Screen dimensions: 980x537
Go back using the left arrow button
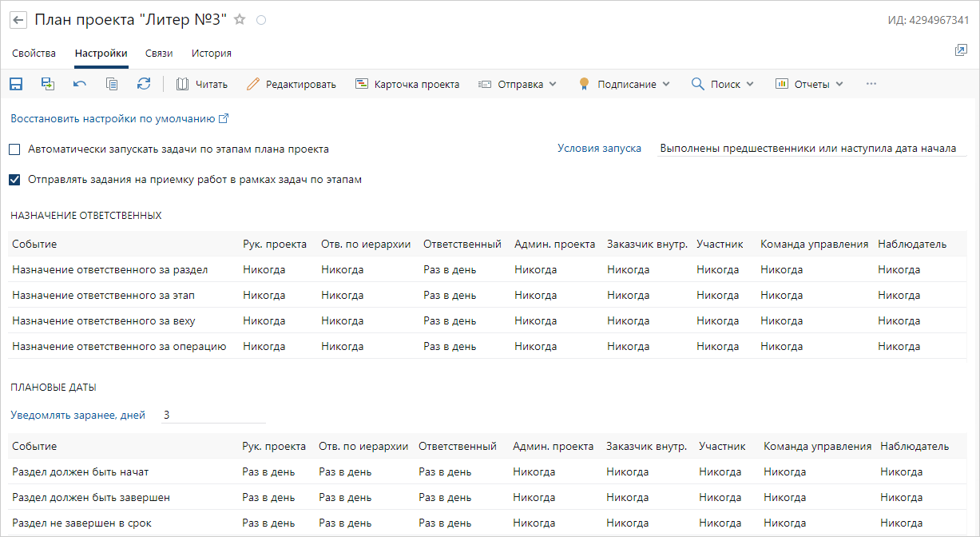pyautogui.click(x=18, y=20)
